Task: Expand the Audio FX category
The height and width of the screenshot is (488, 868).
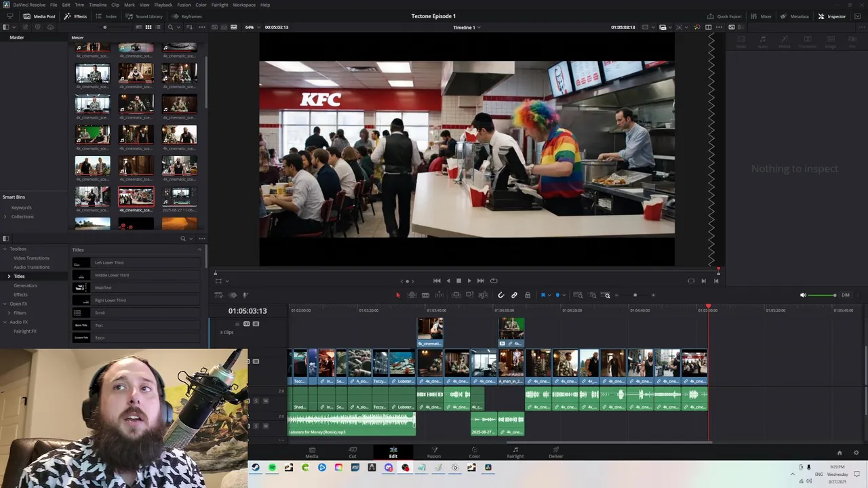Action: coord(5,322)
